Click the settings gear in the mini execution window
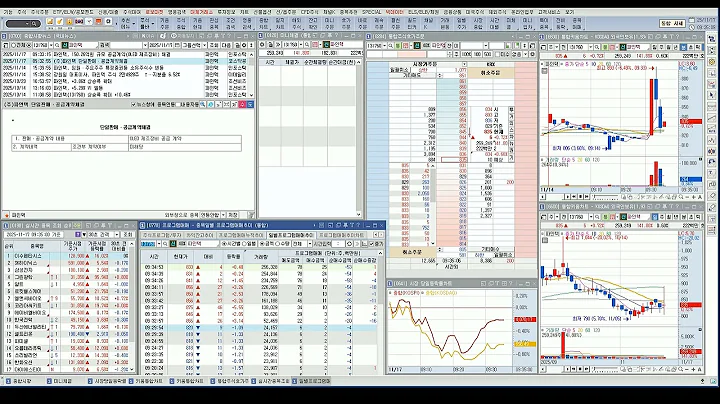 point(262,45)
